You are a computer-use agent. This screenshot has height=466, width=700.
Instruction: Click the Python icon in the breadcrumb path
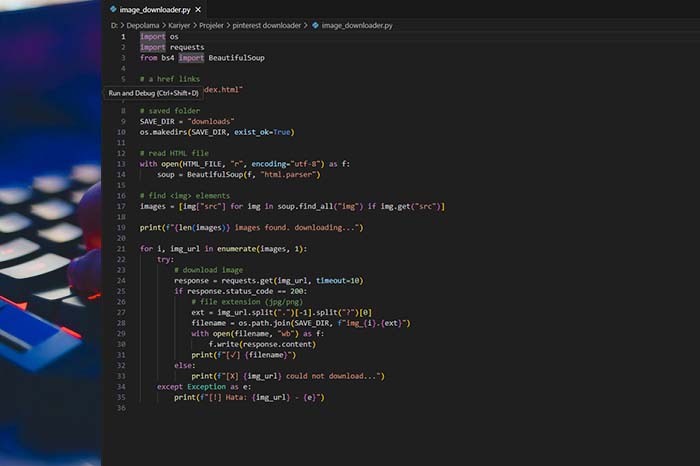tap(316, 23)
